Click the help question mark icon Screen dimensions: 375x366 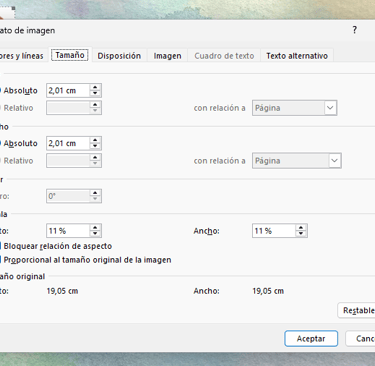tap(354, 30)
